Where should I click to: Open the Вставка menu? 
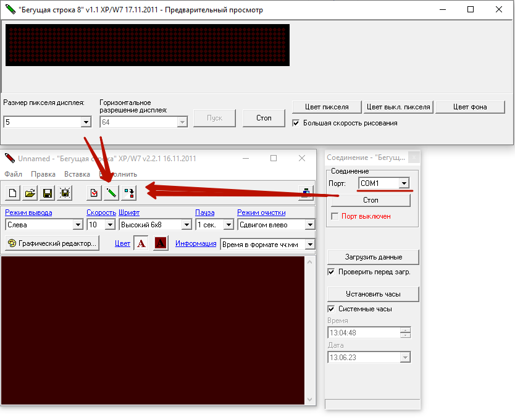(77, 174)
